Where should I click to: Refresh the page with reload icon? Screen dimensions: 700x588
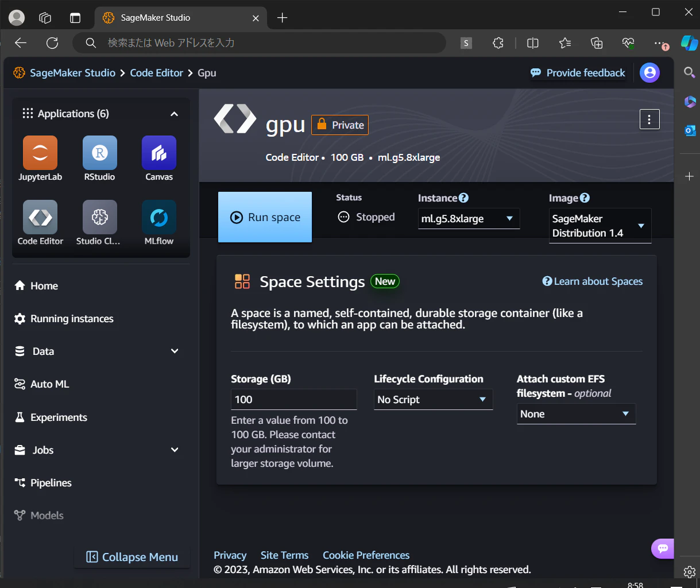tap(52, 43)
